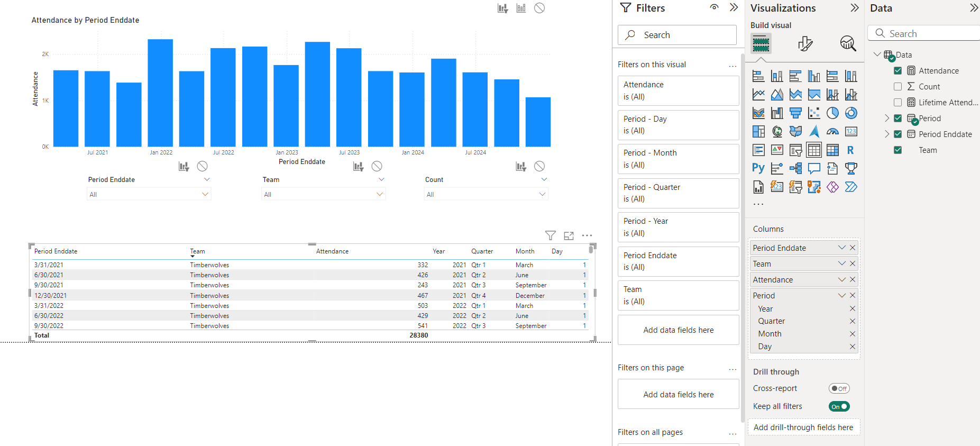Remove Team from Columns well
Viewport: 980px width, 446px height.
852,264
